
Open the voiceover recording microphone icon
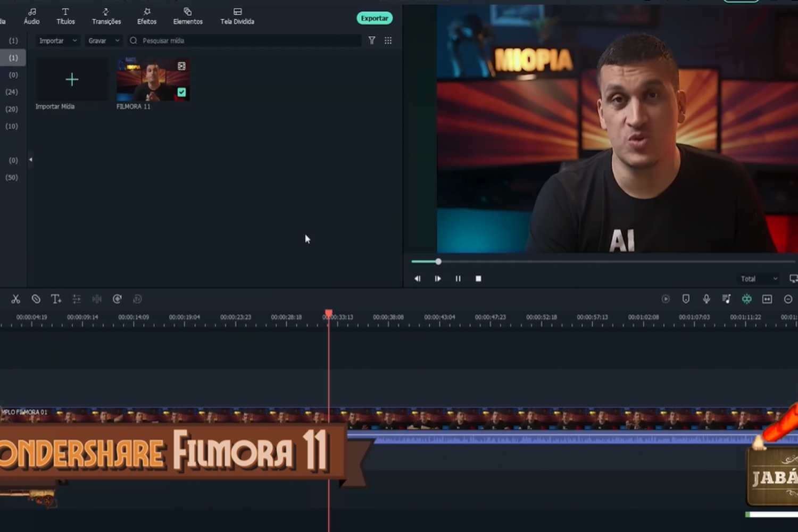(x=706, y=299)
